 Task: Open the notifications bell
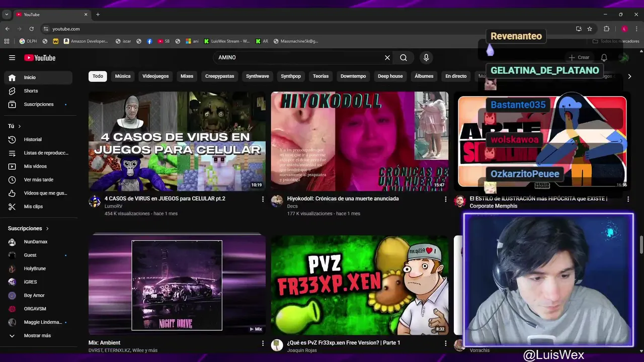(604, 58)
